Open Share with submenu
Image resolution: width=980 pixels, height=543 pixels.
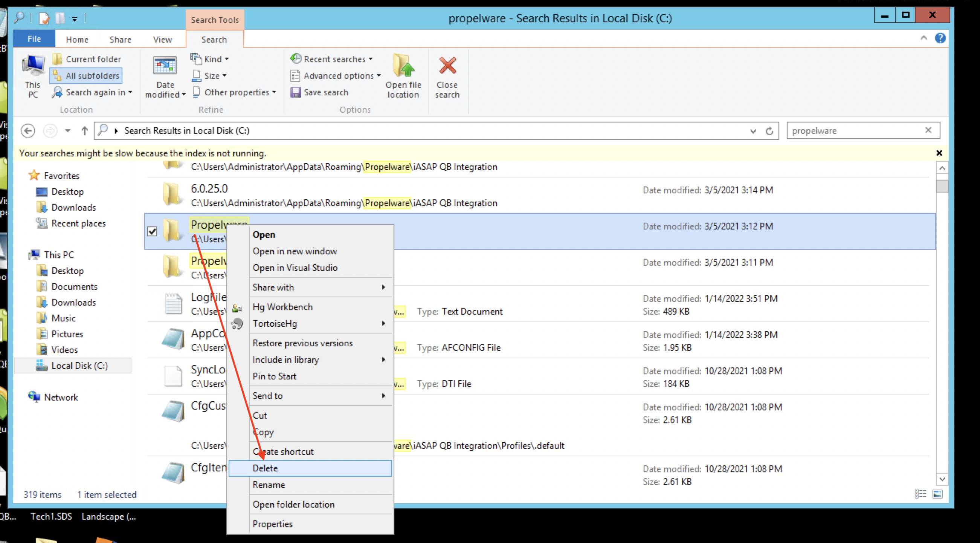[310, 287]
